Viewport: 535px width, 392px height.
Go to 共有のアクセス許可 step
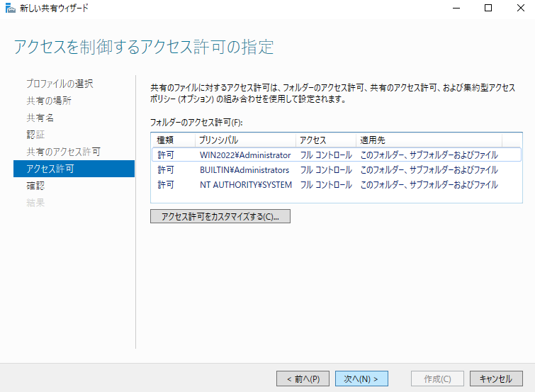63,152
